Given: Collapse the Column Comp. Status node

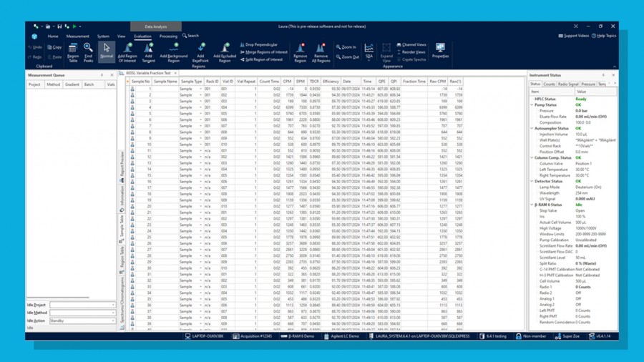Looking at the screenshot, I should coord(532,157).
